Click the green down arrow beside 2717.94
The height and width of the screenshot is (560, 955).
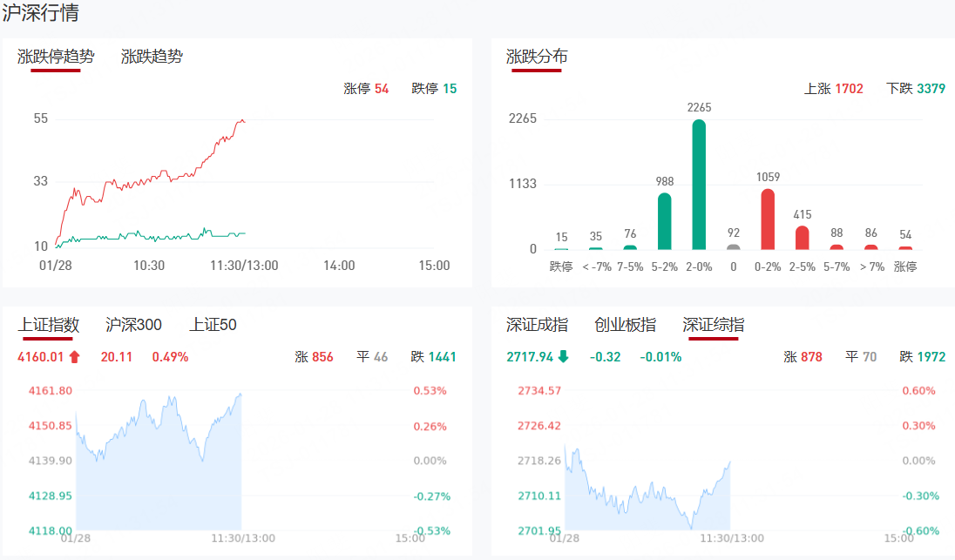pyautogui.click(x=563, y=356)
